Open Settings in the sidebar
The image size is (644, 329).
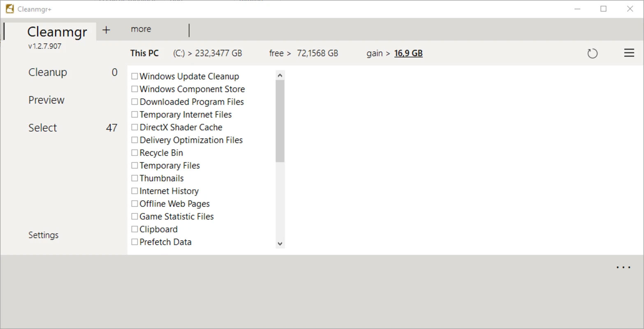click(43, 235)
